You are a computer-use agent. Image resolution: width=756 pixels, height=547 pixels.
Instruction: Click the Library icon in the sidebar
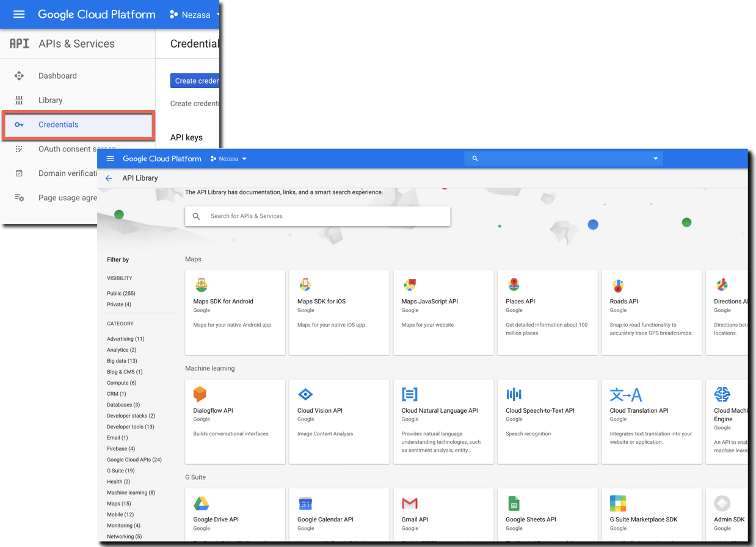pos(19,100)
